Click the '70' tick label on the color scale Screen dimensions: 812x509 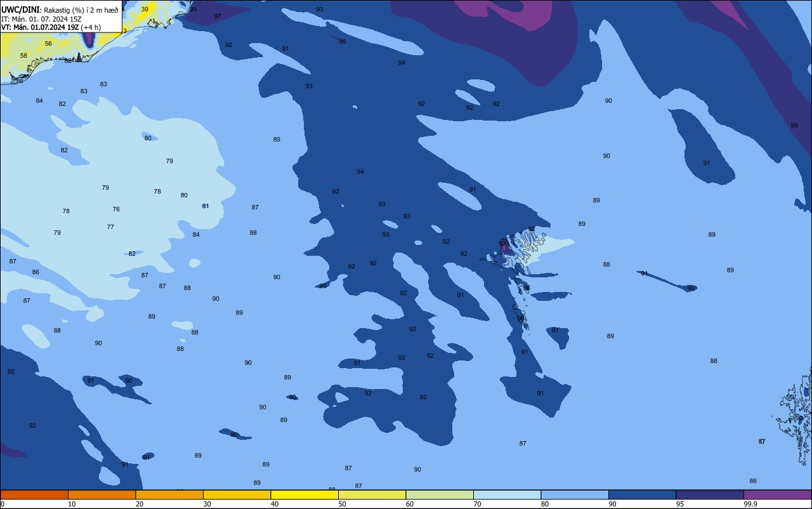477,504
